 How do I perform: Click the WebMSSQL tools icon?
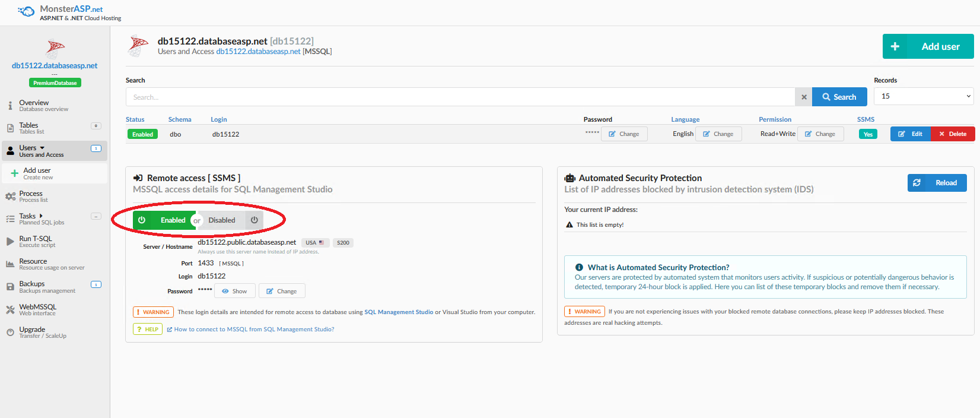pos(10,309)
